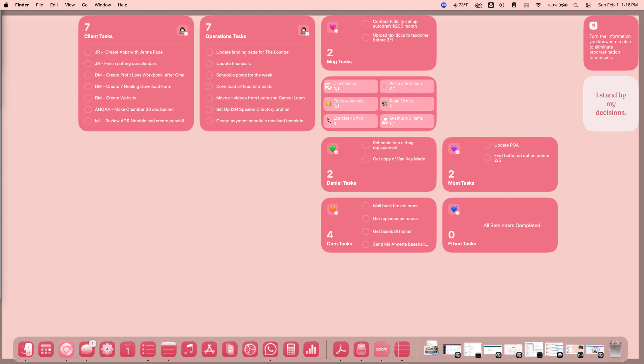Complete the 'Update POA' reminder in Mom Tasks

tap(487, 145)
